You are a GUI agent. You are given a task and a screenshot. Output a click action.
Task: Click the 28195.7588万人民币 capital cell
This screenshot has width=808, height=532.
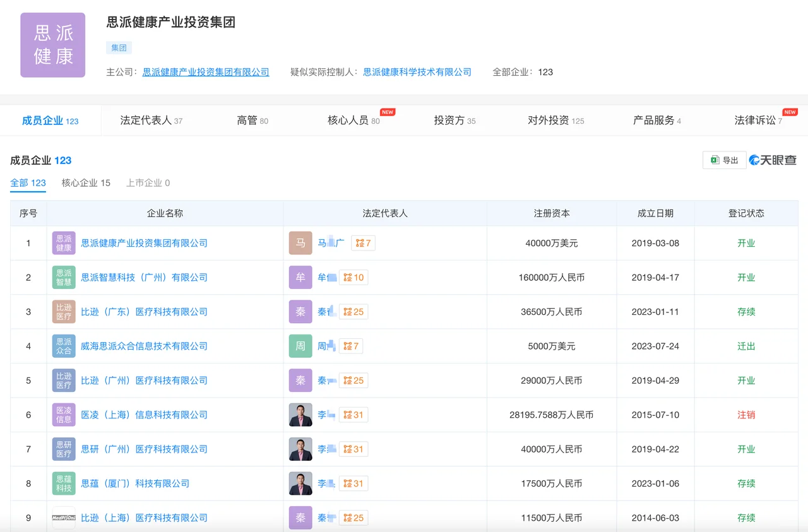[x=552, y=415]
